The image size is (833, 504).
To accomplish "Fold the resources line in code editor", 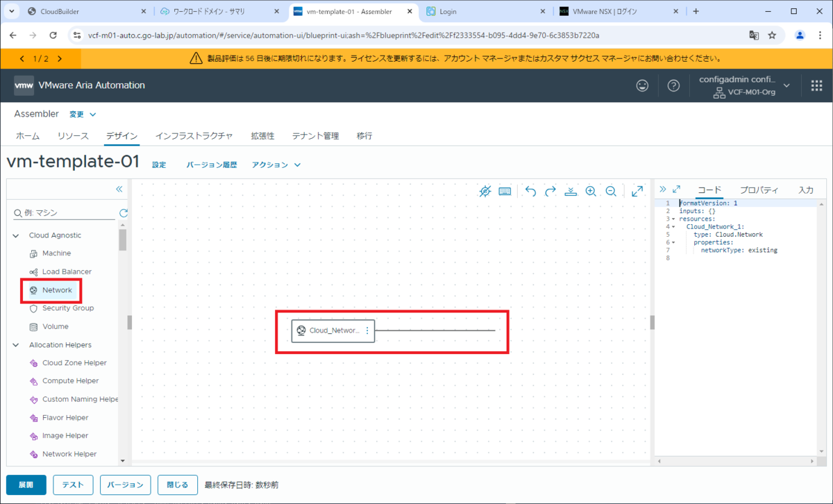I will tap(673, 219).
